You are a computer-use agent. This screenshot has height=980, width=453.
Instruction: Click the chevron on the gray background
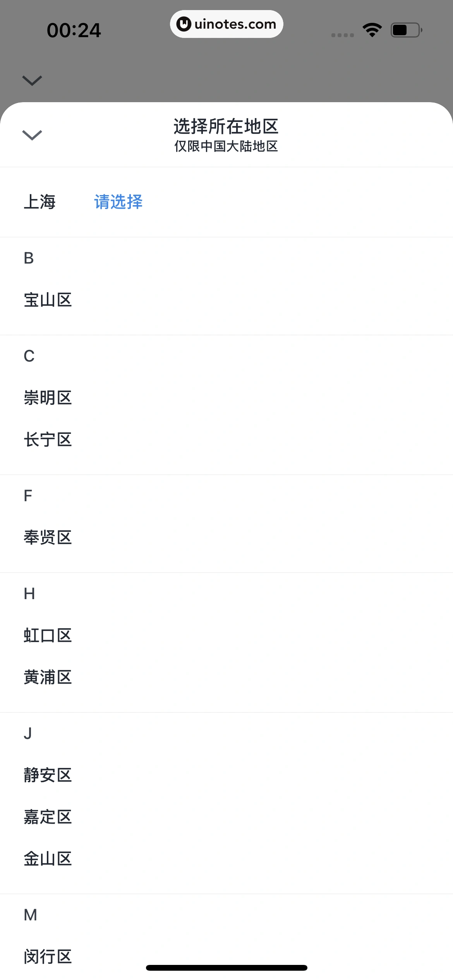coord(33,80)
